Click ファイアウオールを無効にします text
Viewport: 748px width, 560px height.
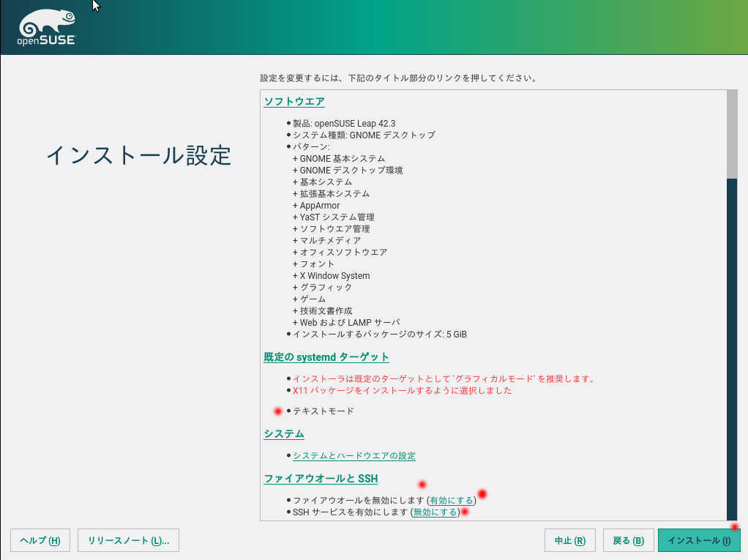pos(358,501)
